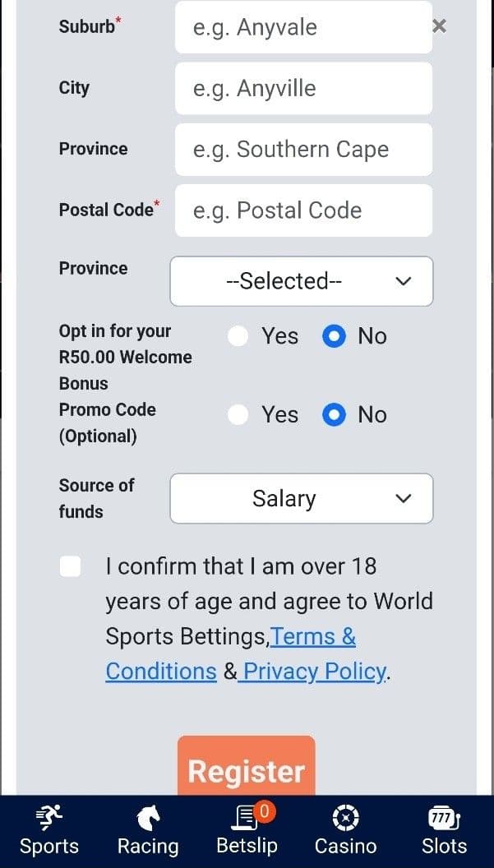Viewport: 494px width, 868px height.
Task: Click the Suburb input field
Action: (303, 26)
